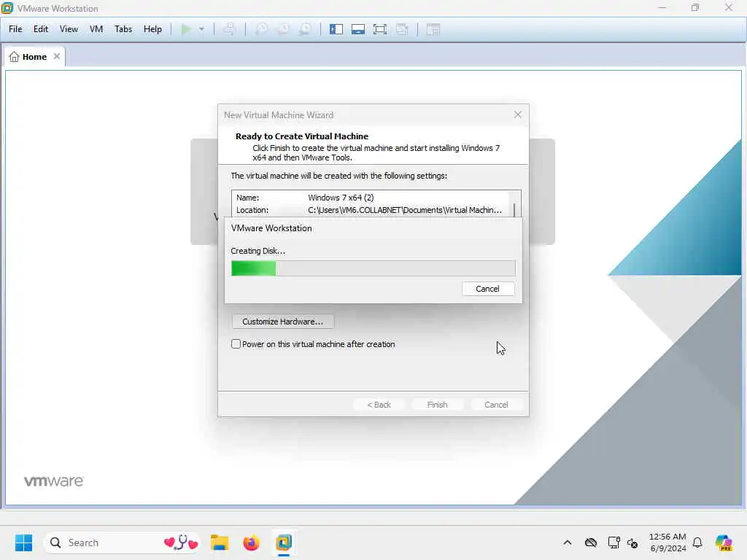Click the hearts and stethoscope search highlight icon
The width and height of the screenshot is (747, 560).
pos(181,542)
